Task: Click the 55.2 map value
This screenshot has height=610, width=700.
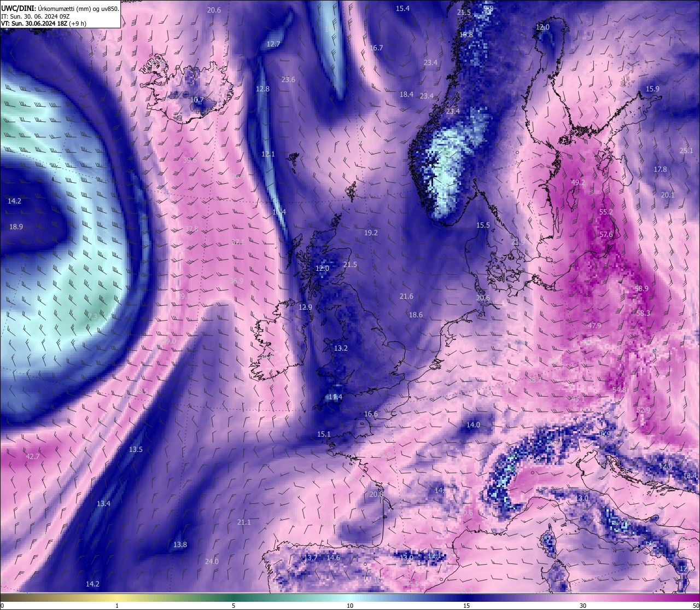Action: pyautogui.click(x=606, y=212)
